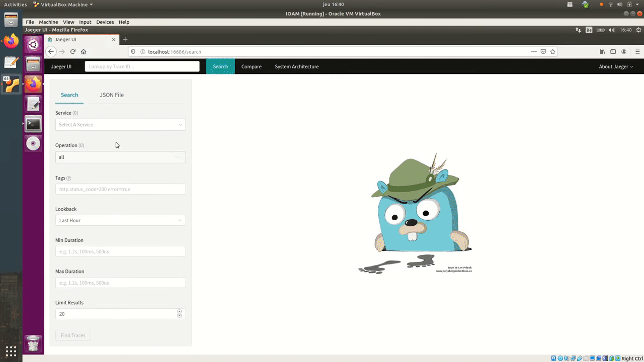Open the VirtualBox Help menu
644x362 pixels.
124,22
